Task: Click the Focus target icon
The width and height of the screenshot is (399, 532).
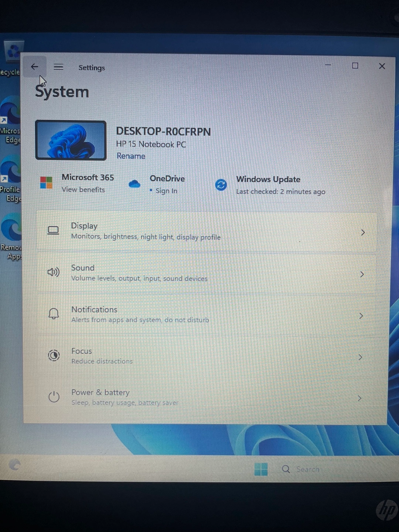Action: 54,355
